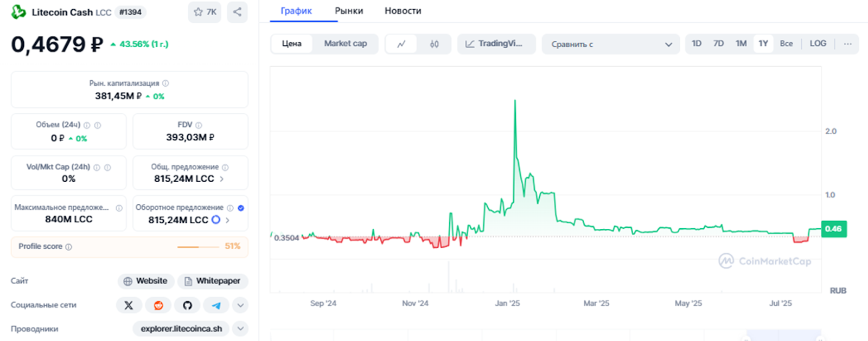Image resolution: width=868 pixels, height=341 pixels.
Task: Switch to candlestick chart icon
Action: (434, 44)
